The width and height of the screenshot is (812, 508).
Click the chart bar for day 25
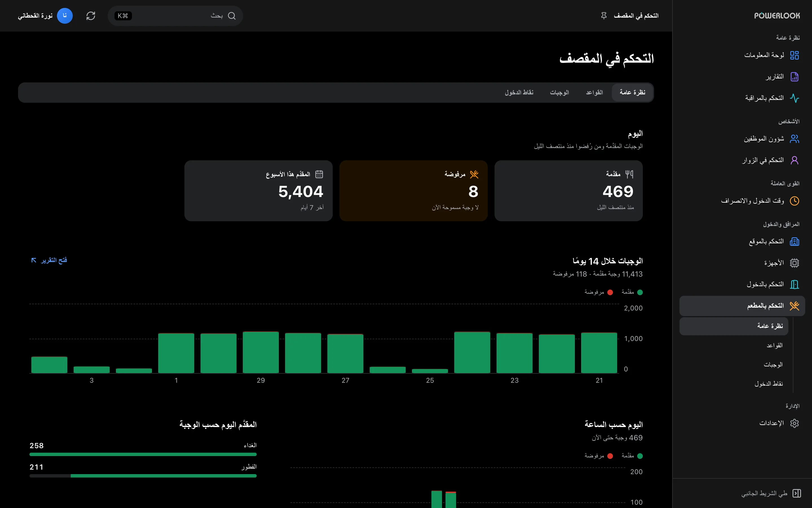tap(430, 371)
